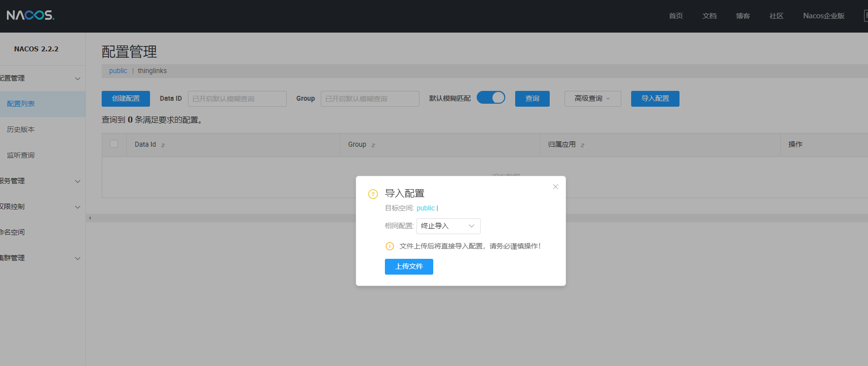Toggle the 默认模糊匹配 switch
Viewport: 868px width, 366px height.
point(491,98)
